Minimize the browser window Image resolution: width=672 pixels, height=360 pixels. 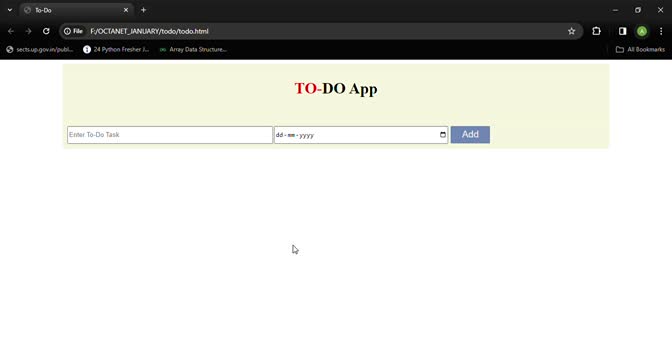pos(615,10)
